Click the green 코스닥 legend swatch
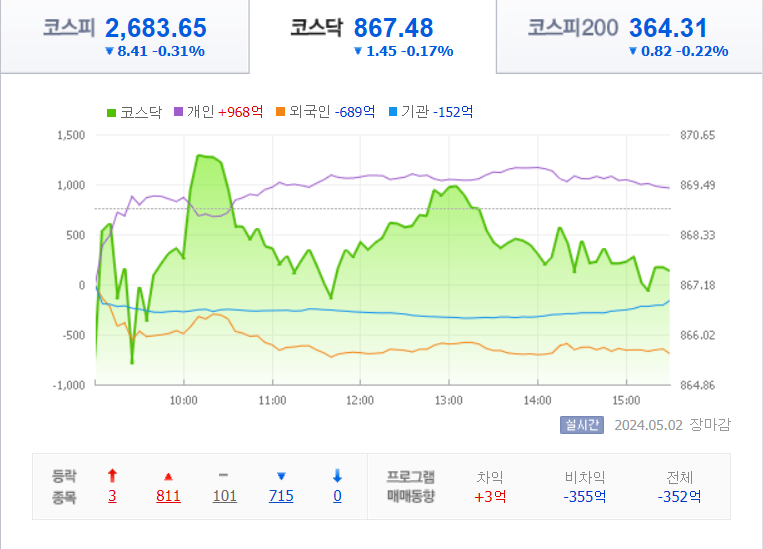The image size is (763, 549). pos(111,113)
